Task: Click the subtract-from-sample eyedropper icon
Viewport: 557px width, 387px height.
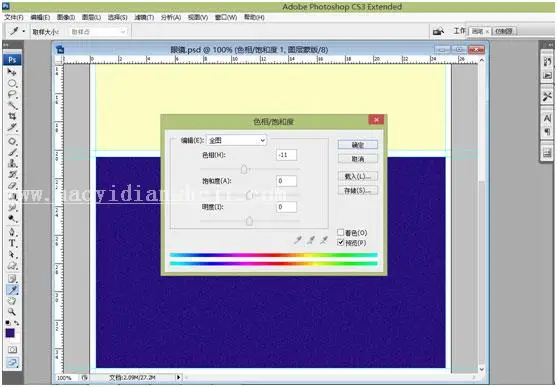Action: [x=324, y=240]
